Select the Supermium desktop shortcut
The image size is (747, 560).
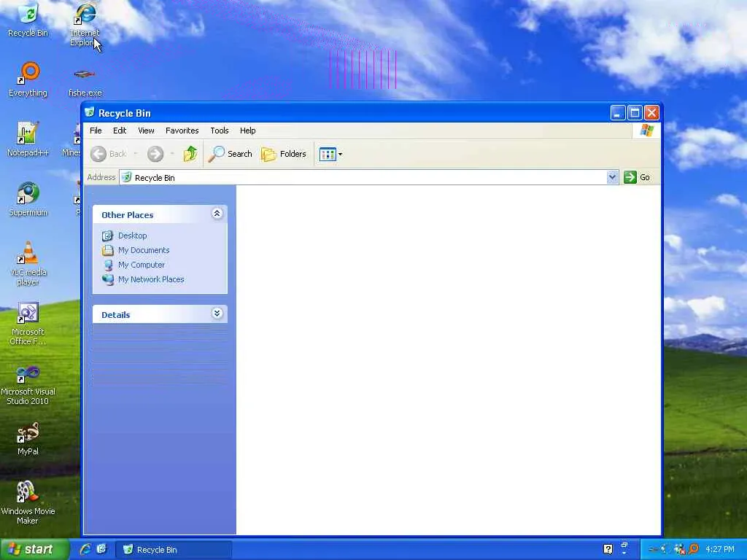(28, 200)
